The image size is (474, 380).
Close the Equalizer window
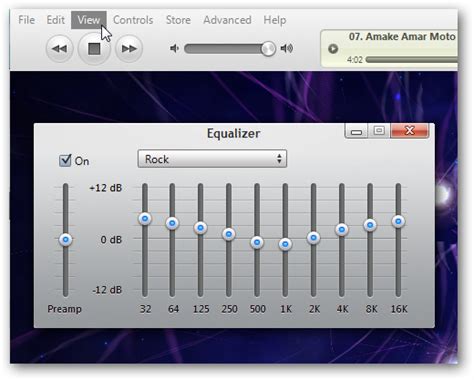point(409,131)
